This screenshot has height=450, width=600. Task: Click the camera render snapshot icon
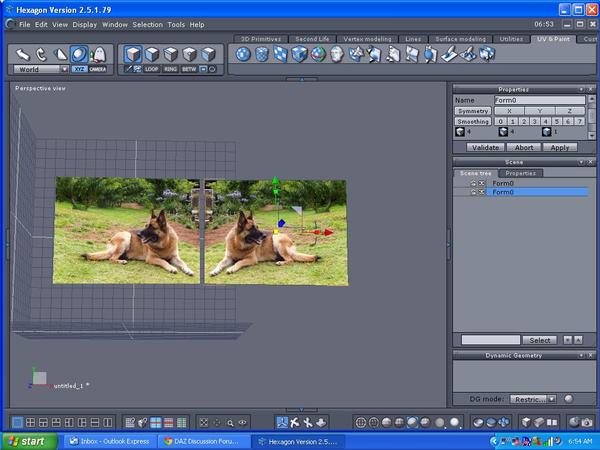coord(587,422)
